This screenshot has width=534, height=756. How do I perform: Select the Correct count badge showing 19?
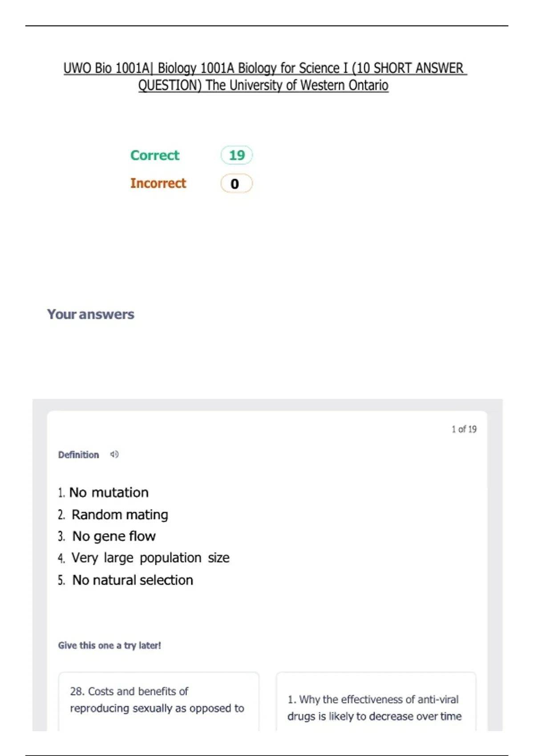coord(237,155)
